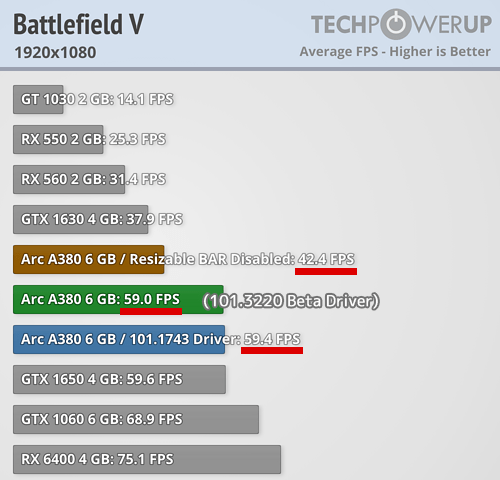Select the GTX 1650 4 GB bar
Viewport: 500px width, 480px height.
point(119,379)
